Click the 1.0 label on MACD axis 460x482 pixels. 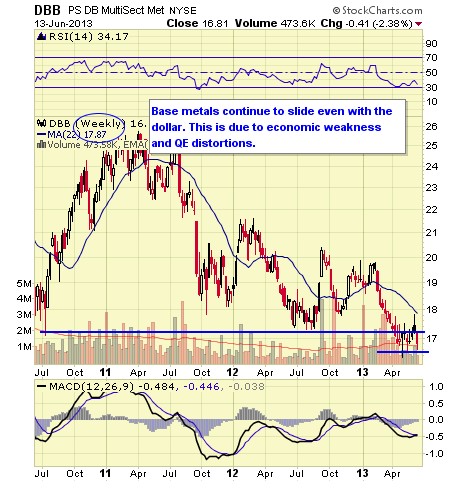click(x=436, y=387)
